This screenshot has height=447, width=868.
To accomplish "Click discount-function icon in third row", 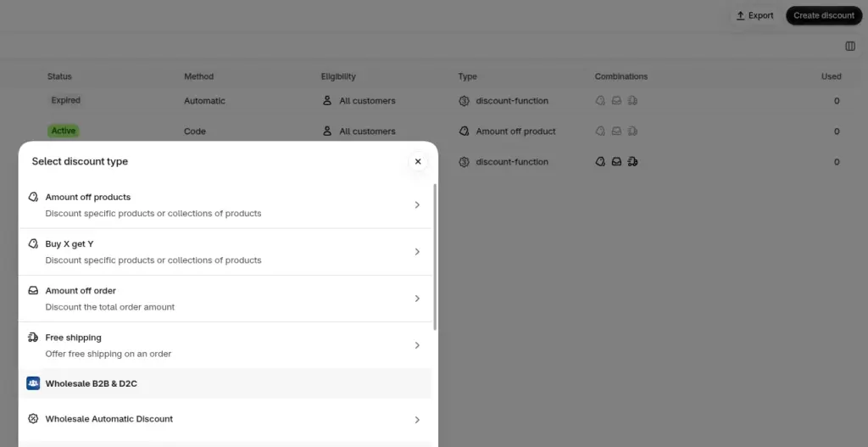I will [464, 162].
